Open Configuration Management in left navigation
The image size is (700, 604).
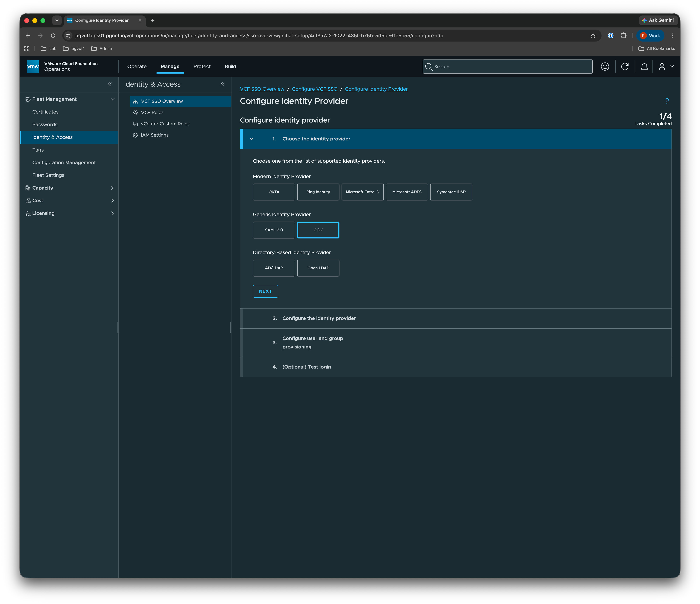(64, 163)
